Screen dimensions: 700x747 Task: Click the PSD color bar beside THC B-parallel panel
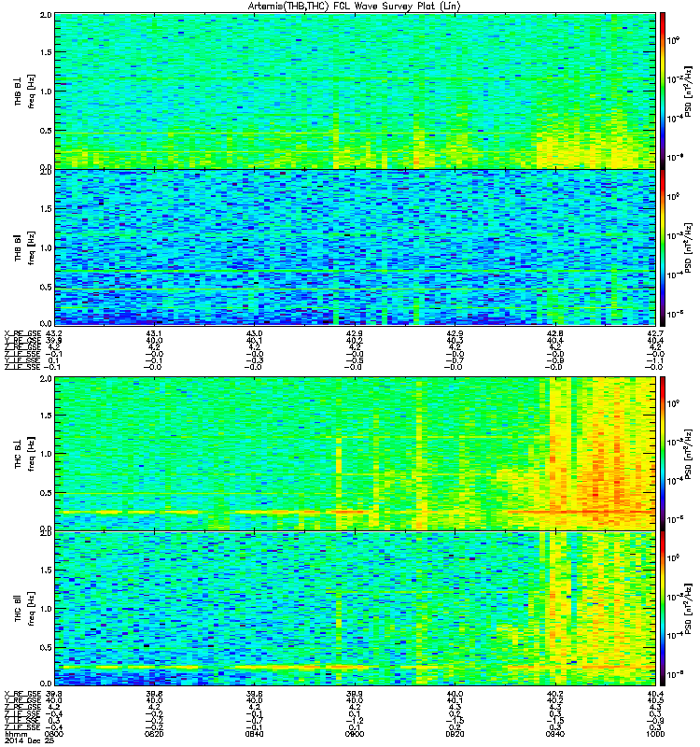click(x=663, y=609)
